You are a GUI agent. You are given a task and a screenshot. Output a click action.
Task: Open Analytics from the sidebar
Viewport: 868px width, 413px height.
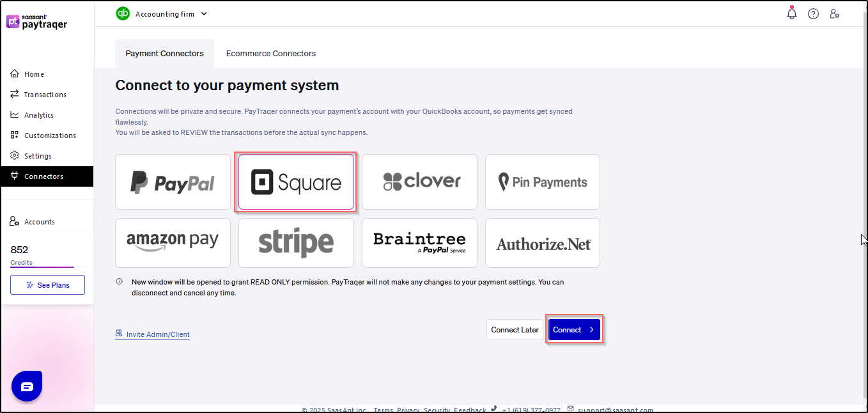[38, 115]
